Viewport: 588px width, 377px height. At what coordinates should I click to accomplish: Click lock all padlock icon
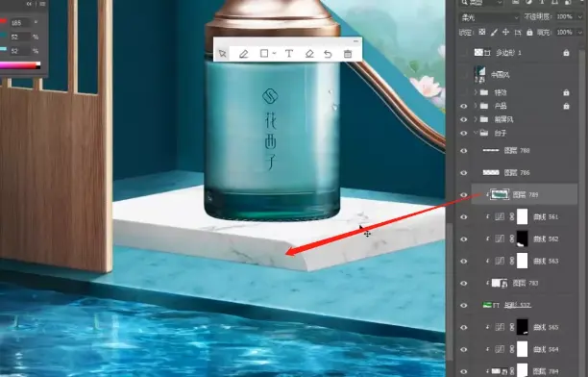(529, 33)
